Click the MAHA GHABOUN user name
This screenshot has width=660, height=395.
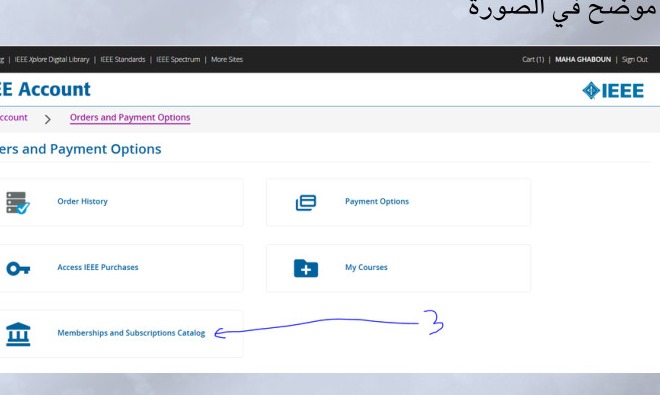click(583, 59)
